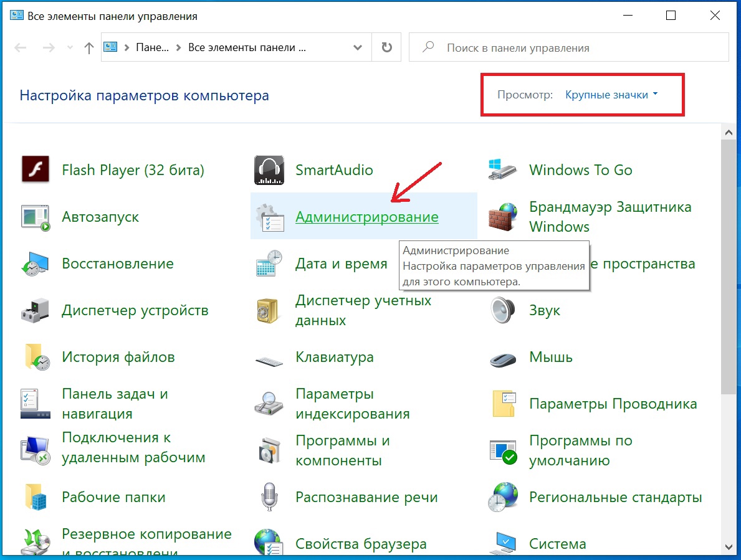
Task: Open the Мышь mouse icon
Action: 502,358
